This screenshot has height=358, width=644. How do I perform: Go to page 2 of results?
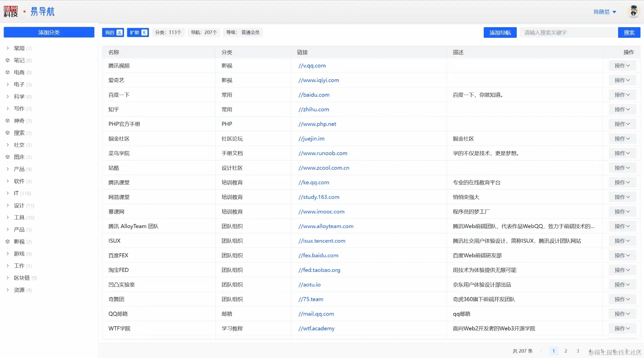click(565, 351)
